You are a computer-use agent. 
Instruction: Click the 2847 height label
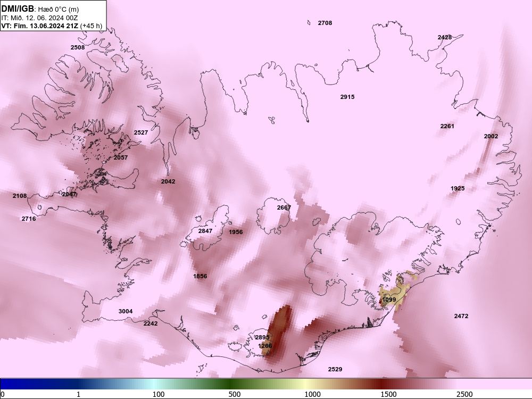(x=205, y=231)
